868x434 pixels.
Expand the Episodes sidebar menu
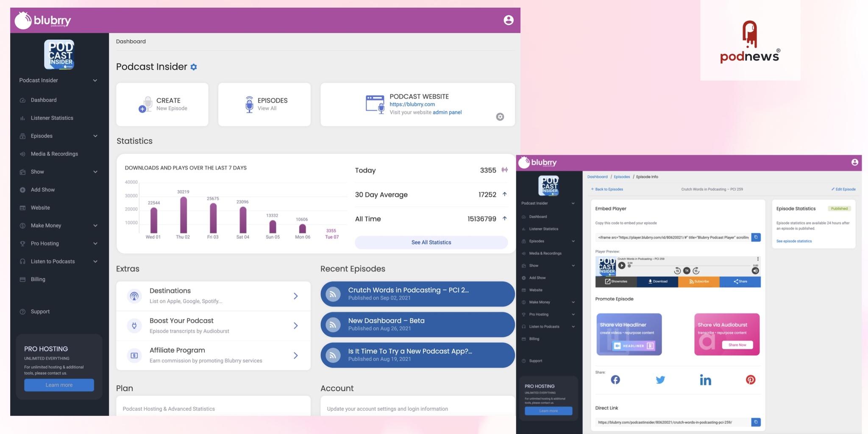click(95, 136)
